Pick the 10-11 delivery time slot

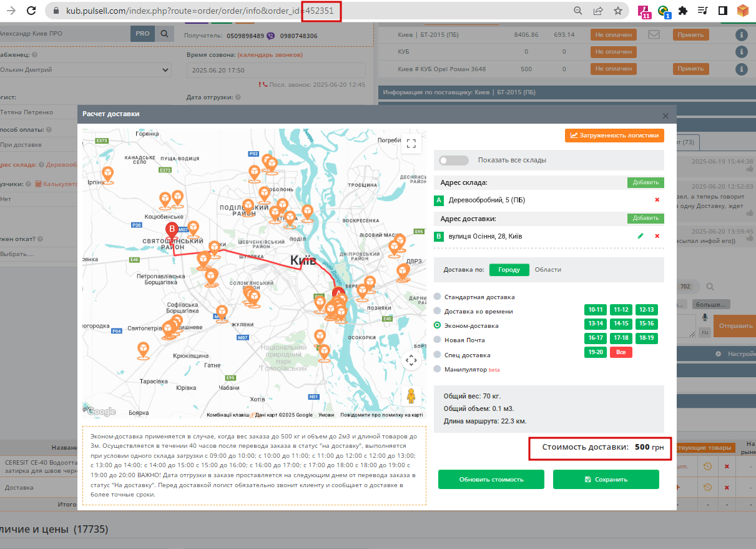pos(595,310)
